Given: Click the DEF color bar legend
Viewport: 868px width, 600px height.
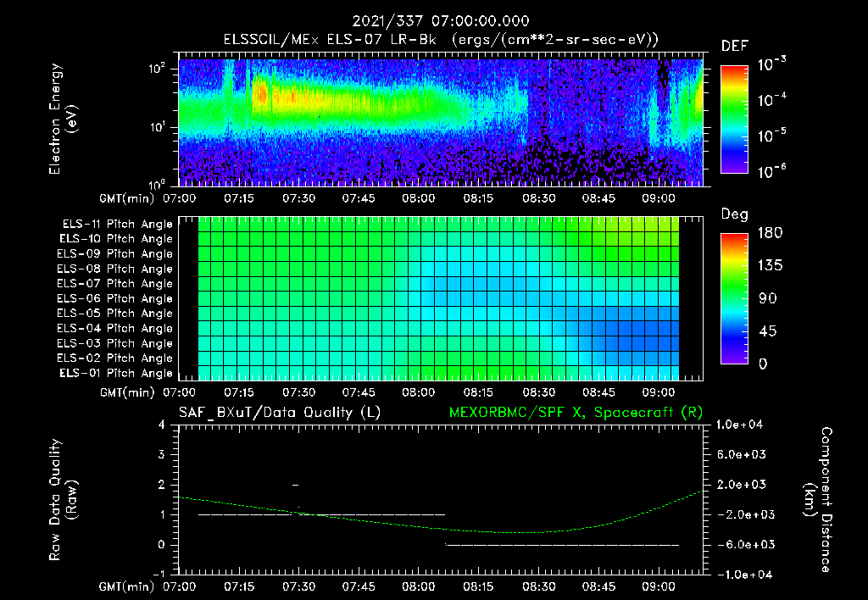Looking at the screenshot, I should point(734,119).
